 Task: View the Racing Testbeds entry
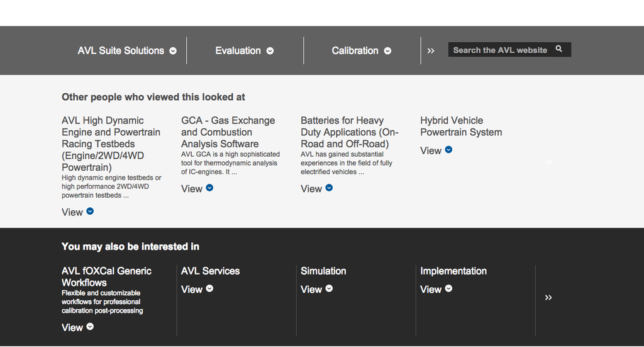pyautogui.click(x=72, y=212)
